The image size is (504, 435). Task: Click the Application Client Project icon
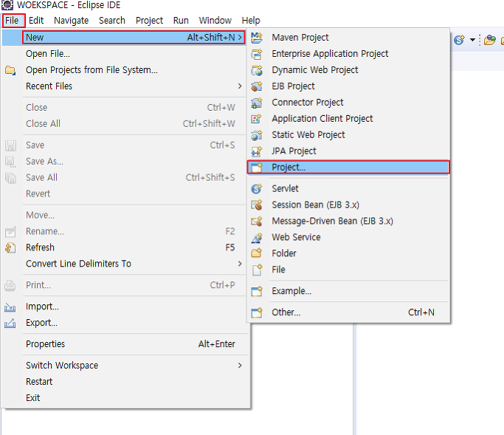click(x=257, y=119)
